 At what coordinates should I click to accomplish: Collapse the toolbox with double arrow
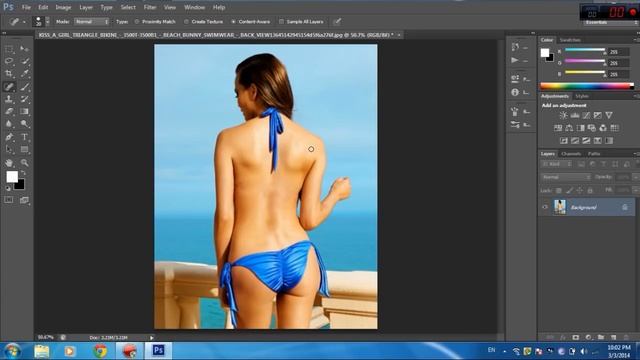pos(4,33)
